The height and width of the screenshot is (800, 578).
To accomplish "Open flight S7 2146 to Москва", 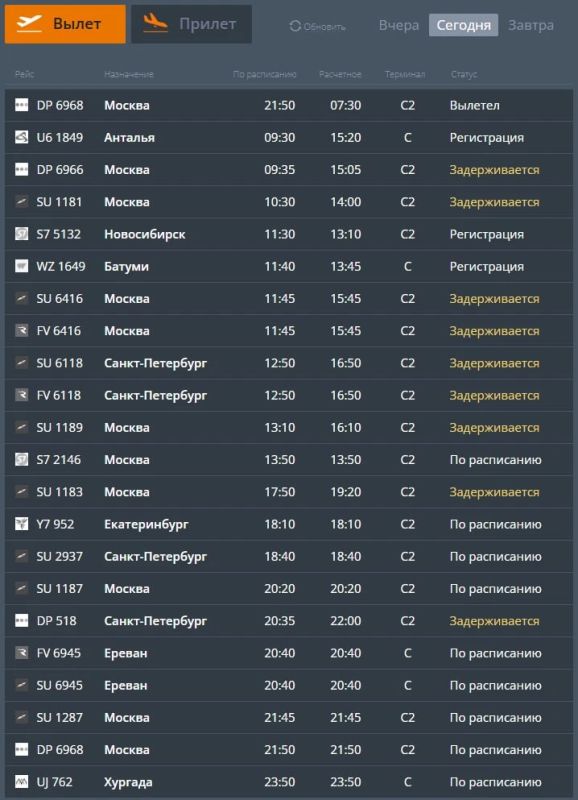I will click(x=289, y=460).
